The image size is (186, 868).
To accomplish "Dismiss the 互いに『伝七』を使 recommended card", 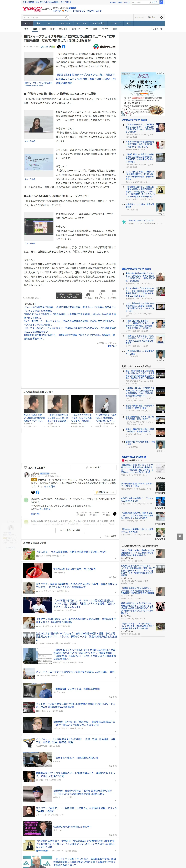I will click(44, 427).
